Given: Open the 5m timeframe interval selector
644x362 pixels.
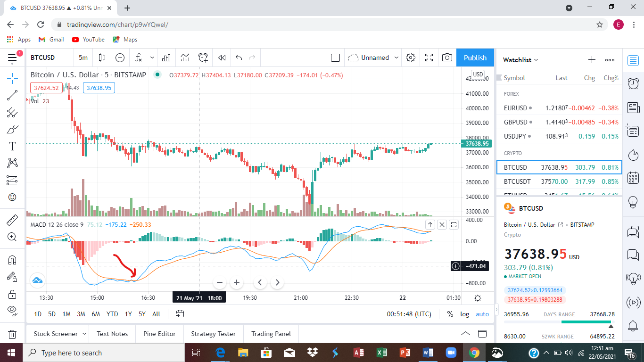Looking at the screenshot, I should (x=83, y=58).
